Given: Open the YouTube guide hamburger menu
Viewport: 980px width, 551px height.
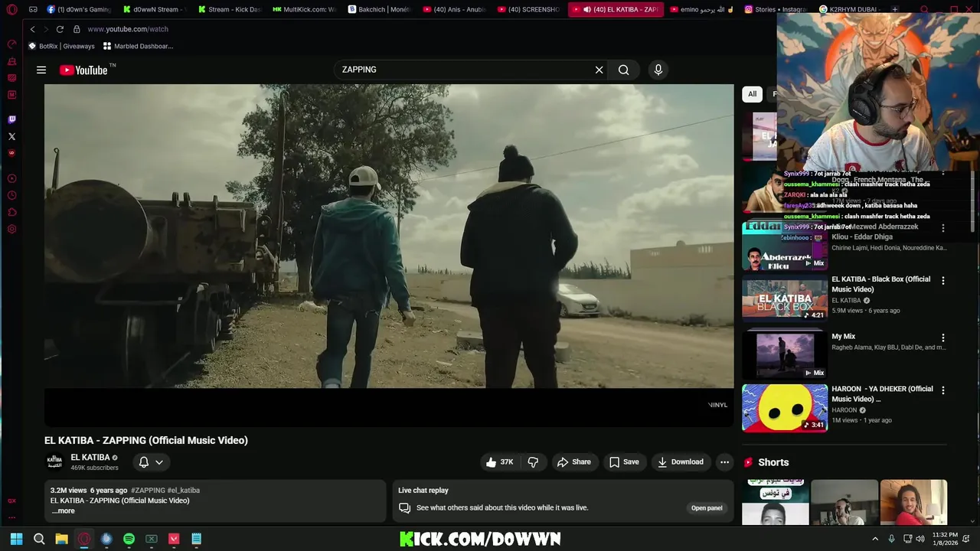Looking at the screenshot, I should point(41,70).
